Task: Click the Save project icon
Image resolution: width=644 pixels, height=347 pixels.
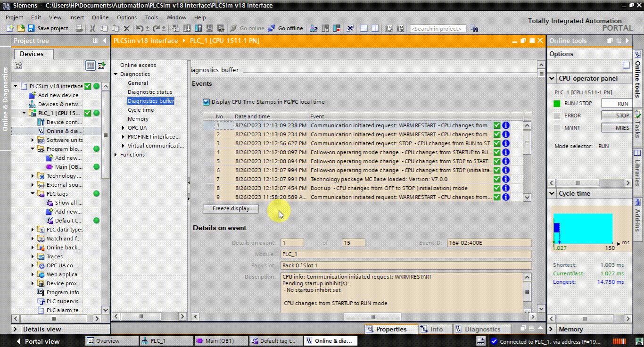Action: (31, 28)
